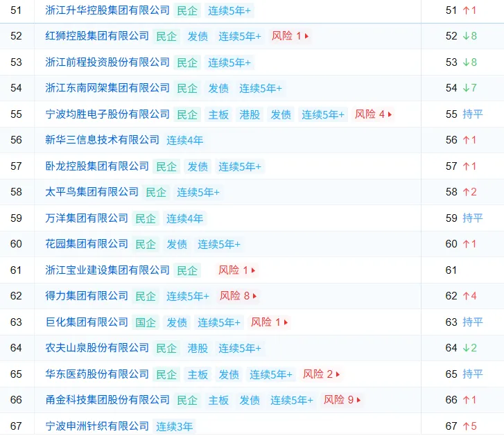
Task: Select rank change ↓7 of 浙江东南网架 row
Action: [469, 88]
